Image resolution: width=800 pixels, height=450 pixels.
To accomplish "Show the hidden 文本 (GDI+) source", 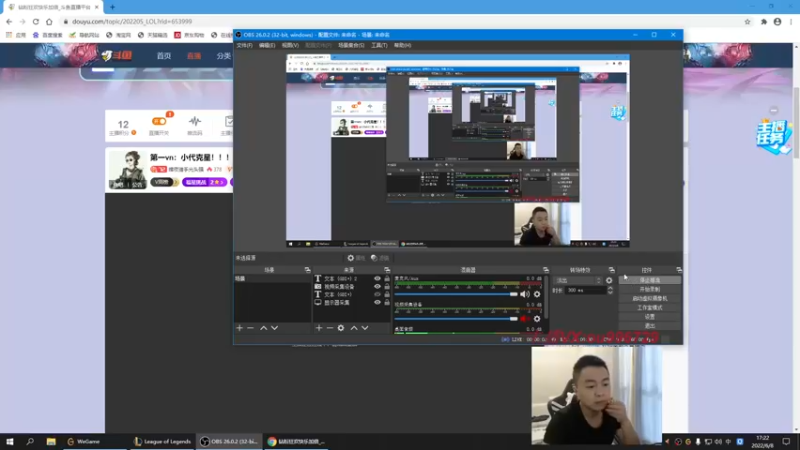I will click(x=377, y=294).
